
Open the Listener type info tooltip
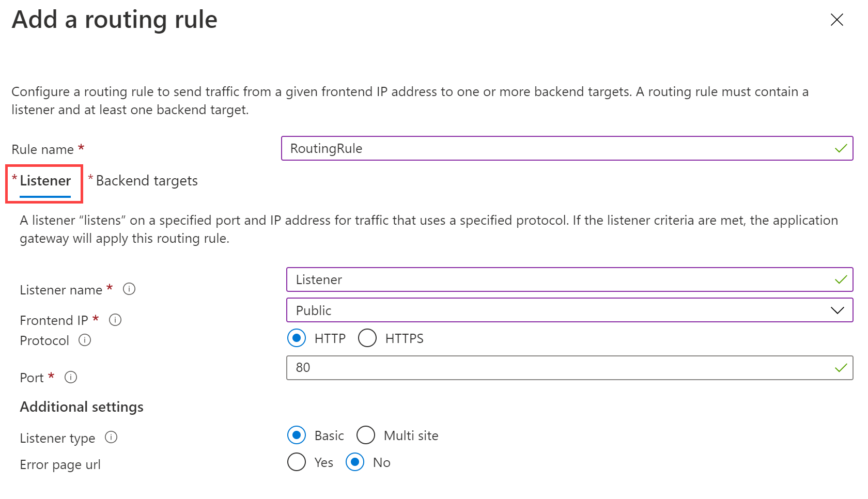pos(111,438)
